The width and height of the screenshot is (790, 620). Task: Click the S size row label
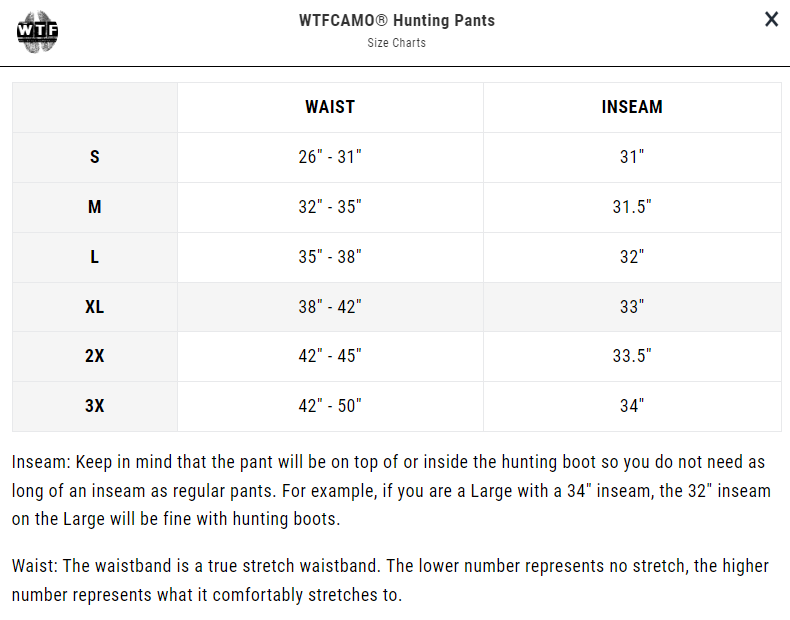pyautogui.click(x=95, y=157)
